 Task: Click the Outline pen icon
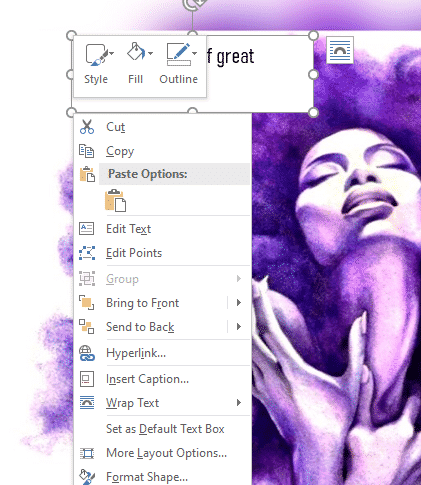[x=179, y=54]
